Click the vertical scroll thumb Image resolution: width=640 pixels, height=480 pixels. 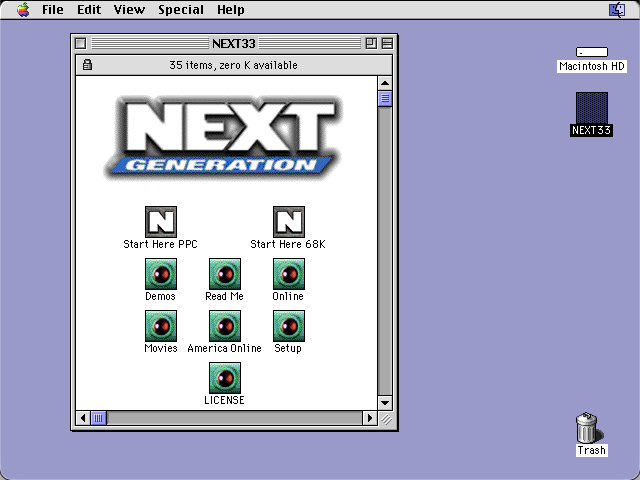tap(385, 99)
